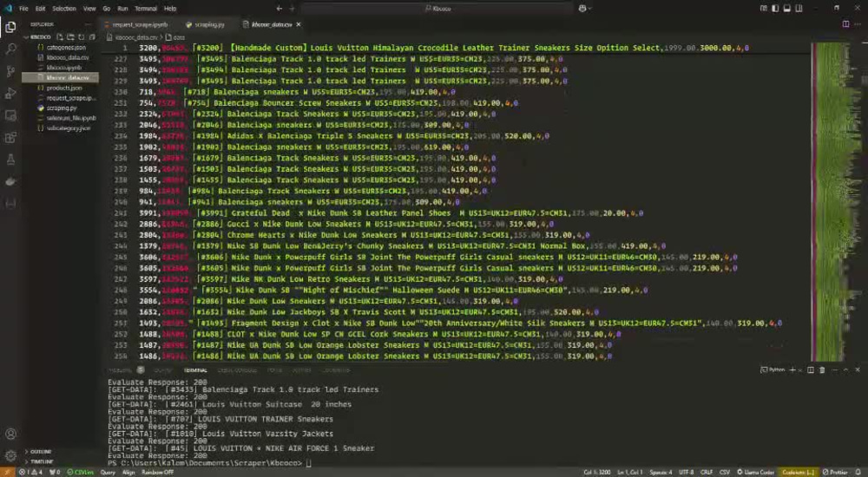
Task: Click the Refresh Explorer icon
Action: coord(81,37)
